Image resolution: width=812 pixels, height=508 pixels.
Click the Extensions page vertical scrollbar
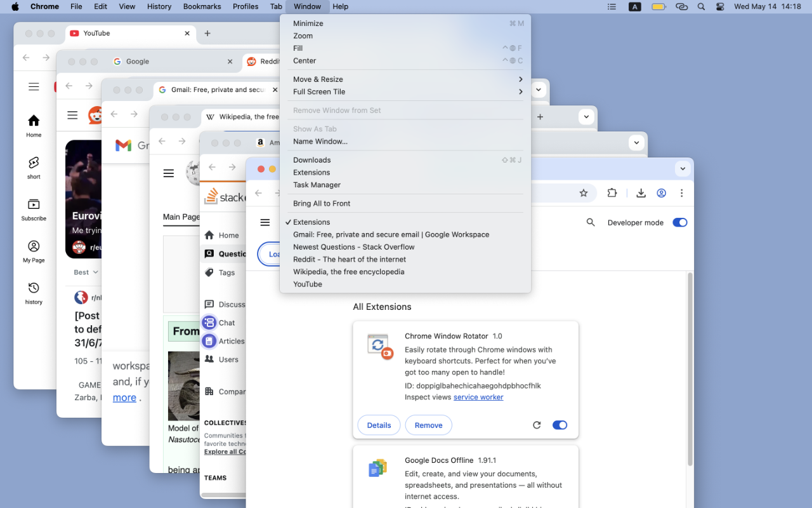[690, 368]
